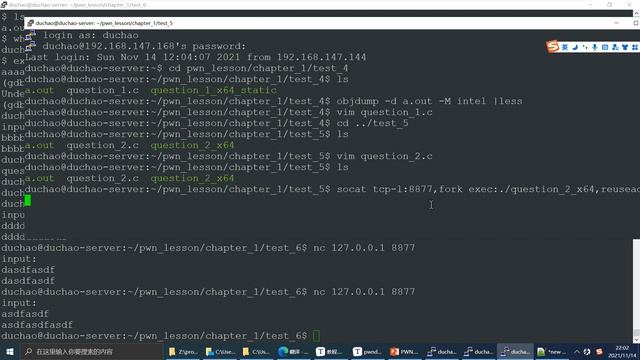
Task: Click 'objdump -d a.out -M intel' command line
Action: pyautogui.click(x=273, y=101)
